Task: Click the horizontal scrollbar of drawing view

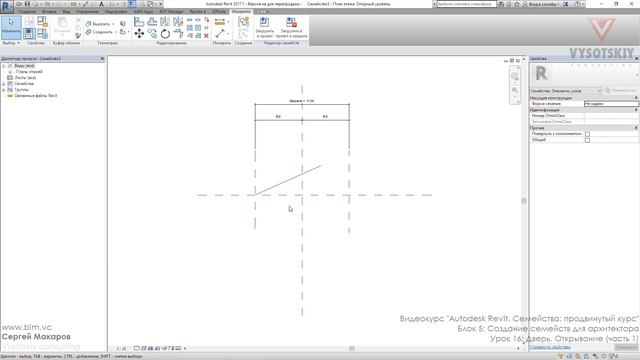Action: click(x=351, y=348)
